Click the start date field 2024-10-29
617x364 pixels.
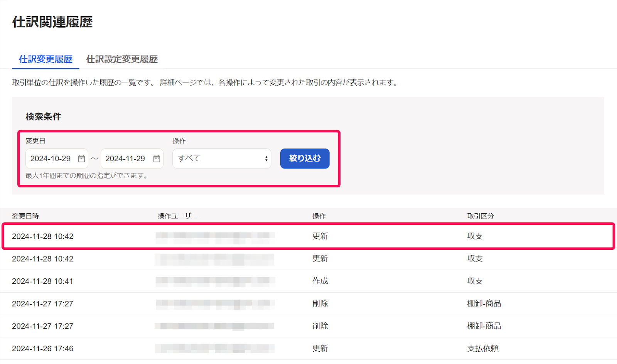coord(51,159)
